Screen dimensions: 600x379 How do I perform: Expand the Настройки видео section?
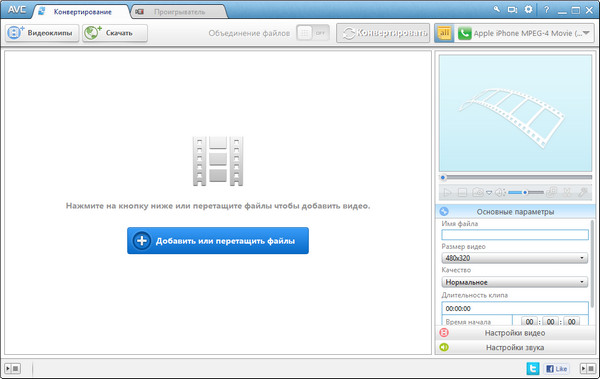pos(515,333)
